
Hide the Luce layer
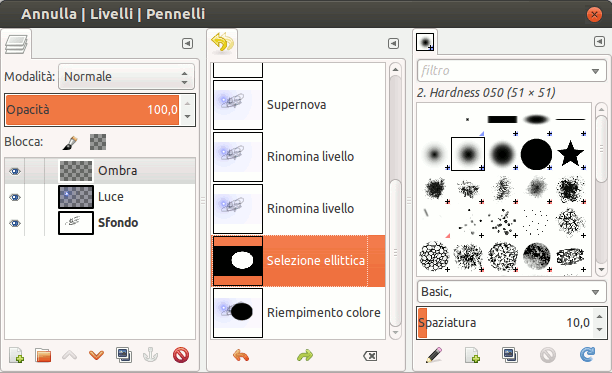15,197
